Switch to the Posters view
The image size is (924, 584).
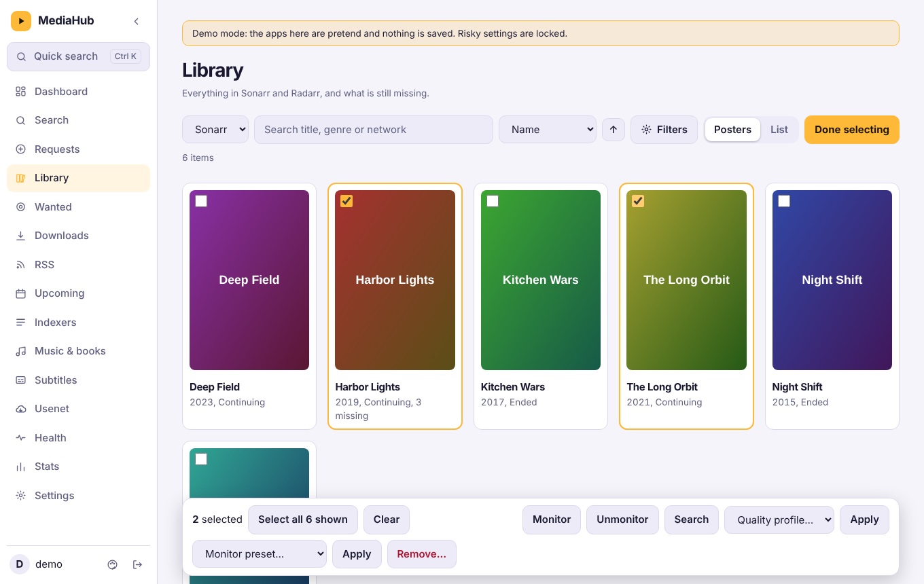(732, 130)
